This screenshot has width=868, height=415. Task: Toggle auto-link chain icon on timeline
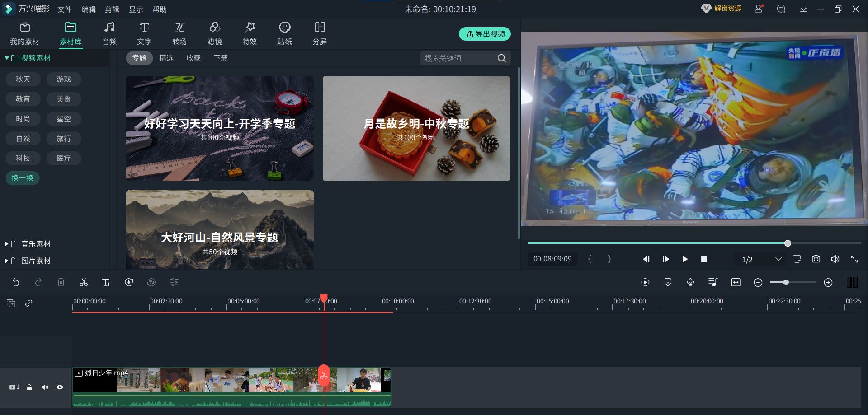pos(29,303)
